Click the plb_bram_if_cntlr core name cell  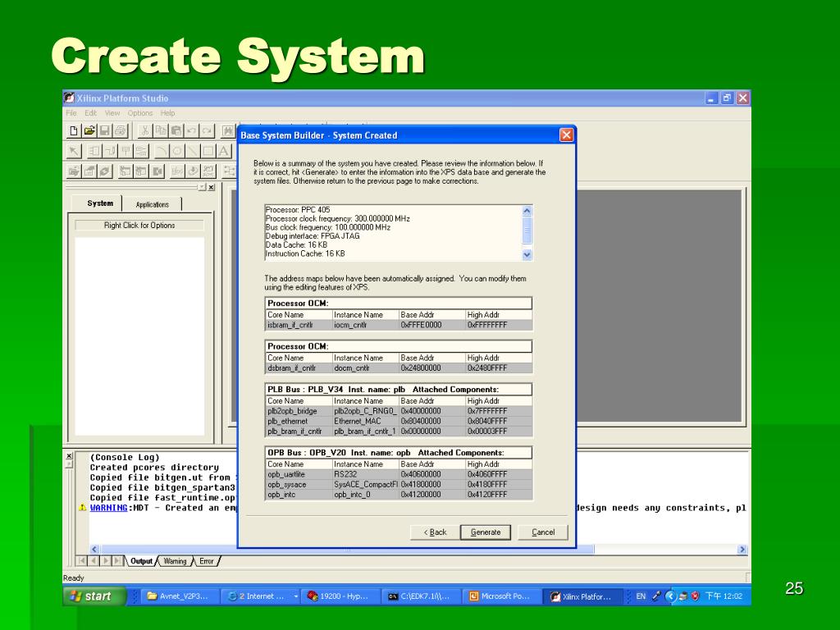(299, 431)
